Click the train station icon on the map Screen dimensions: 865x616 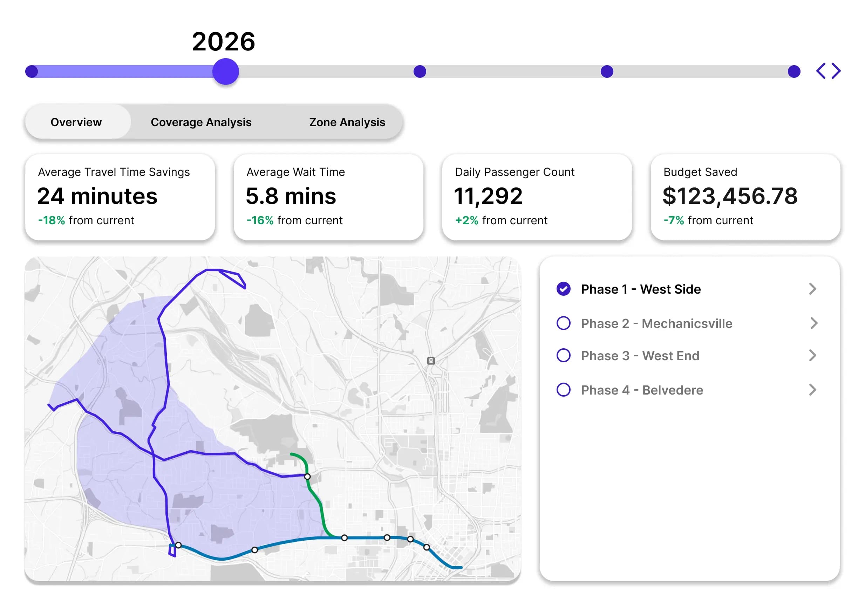[431, 360]
